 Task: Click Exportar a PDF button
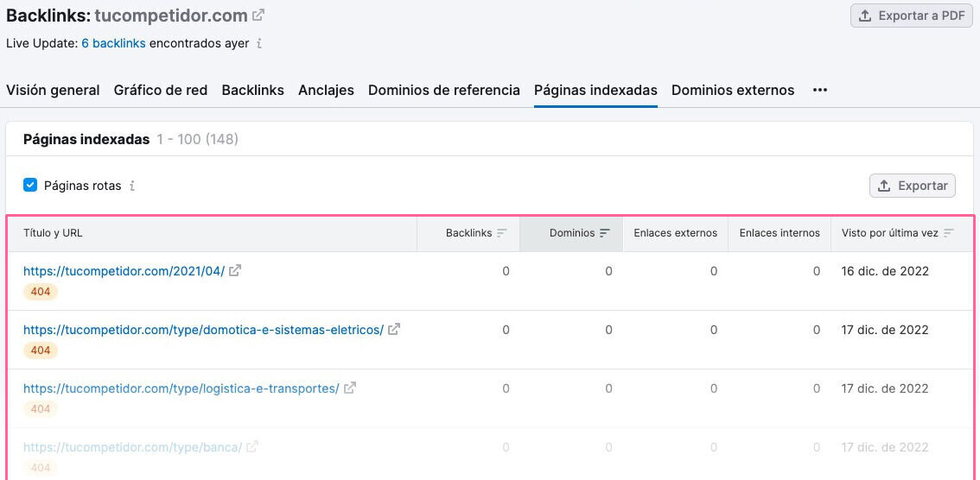coord(912,16)
